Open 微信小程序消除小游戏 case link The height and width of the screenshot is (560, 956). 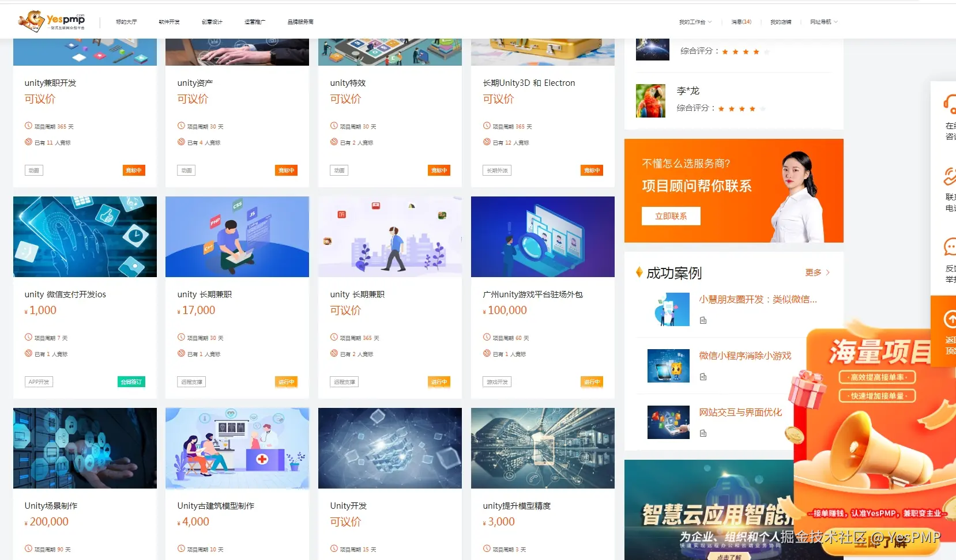click(x=745, y=356)
